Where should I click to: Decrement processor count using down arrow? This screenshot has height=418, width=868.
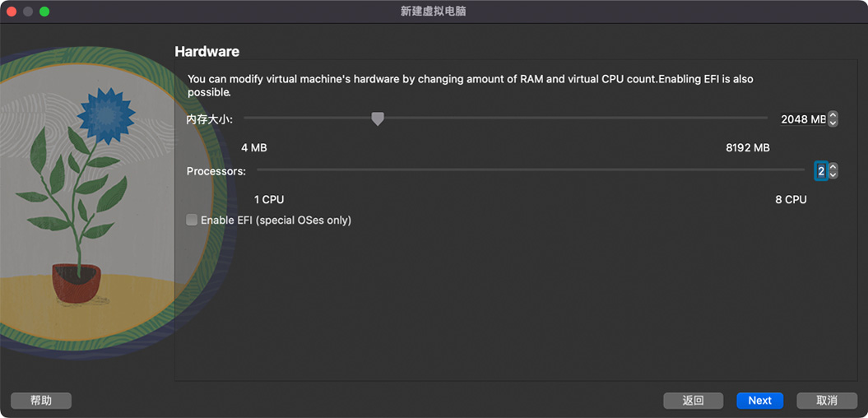[833, 174]
